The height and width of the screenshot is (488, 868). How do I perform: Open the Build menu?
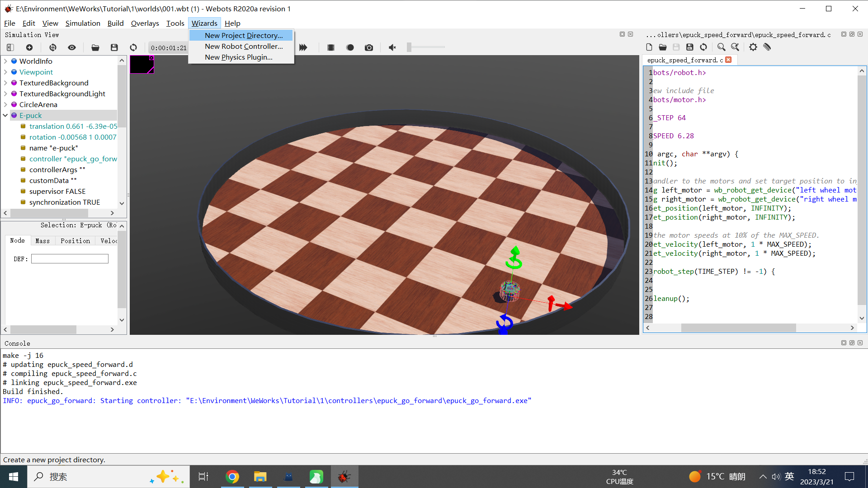115,23
